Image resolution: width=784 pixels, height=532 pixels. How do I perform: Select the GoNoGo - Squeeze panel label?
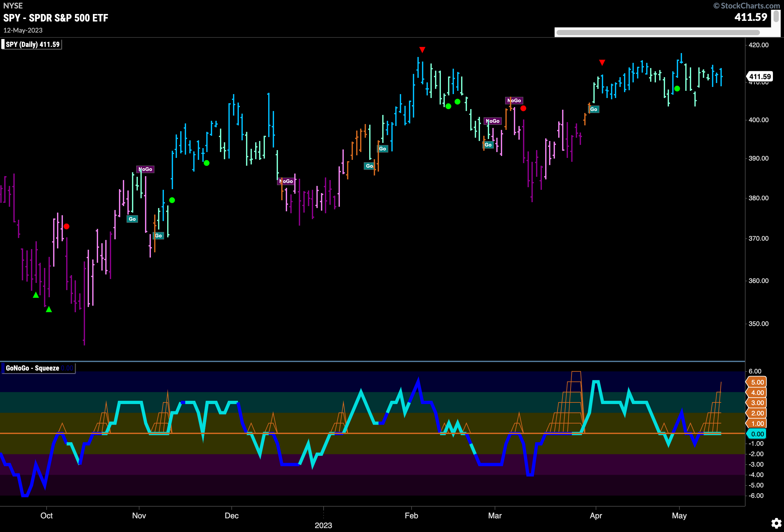[38, 368]
